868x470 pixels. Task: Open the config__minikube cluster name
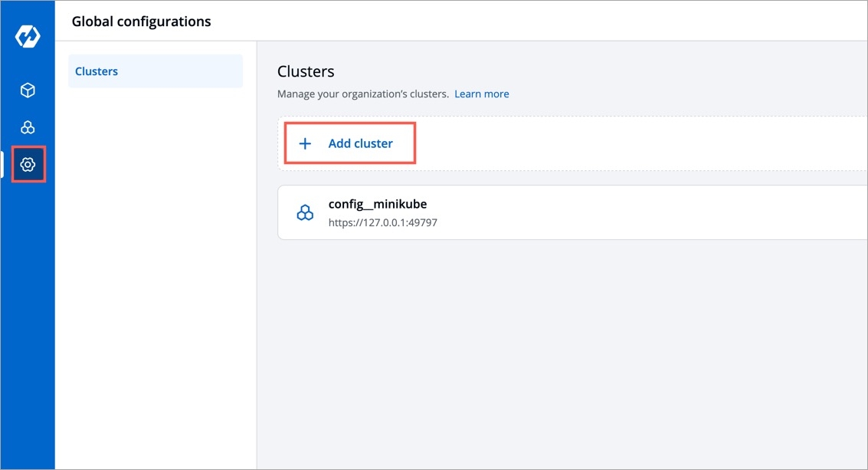tap(378, 204)
